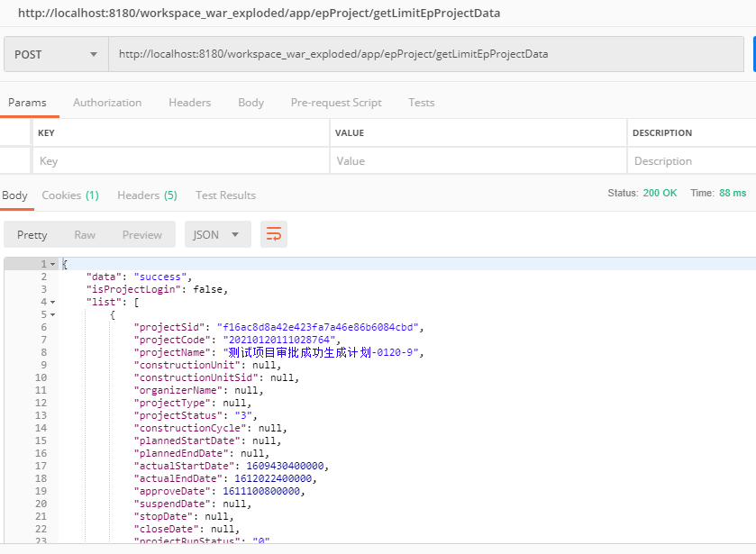Viewport: 756px width, 554px height.
Task: Open the JSON format dropdown
Action: pyautogui.click(x=217, y=234)
